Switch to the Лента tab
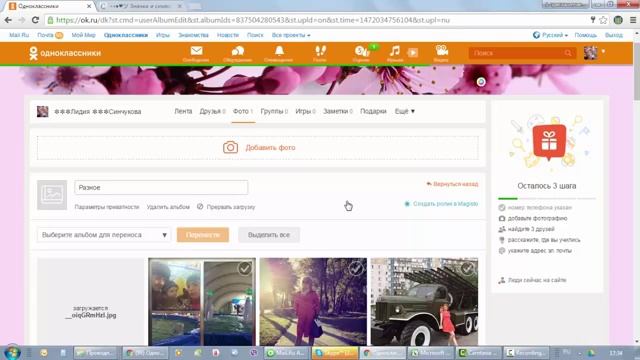 183,111
